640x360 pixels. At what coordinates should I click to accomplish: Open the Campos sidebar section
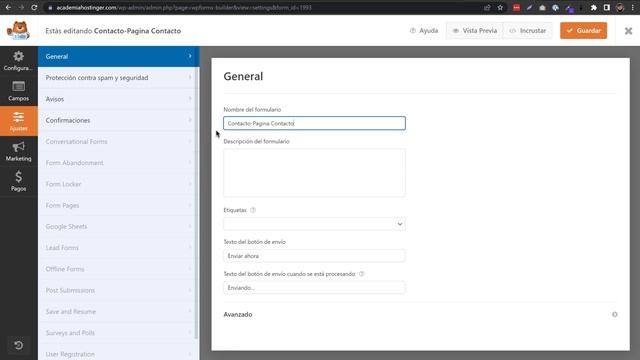(x=18, y=91)
